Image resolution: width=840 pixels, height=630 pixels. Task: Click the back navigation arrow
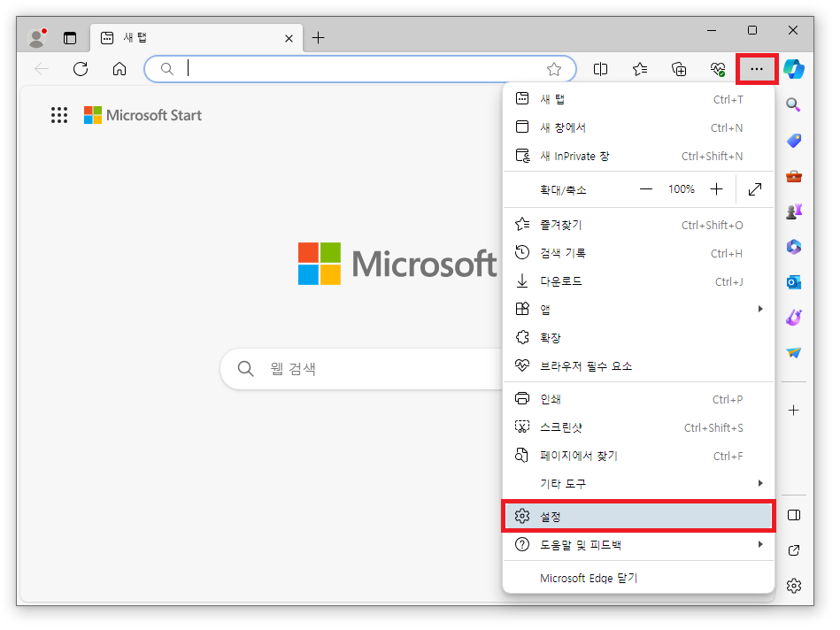coord(42,69)
